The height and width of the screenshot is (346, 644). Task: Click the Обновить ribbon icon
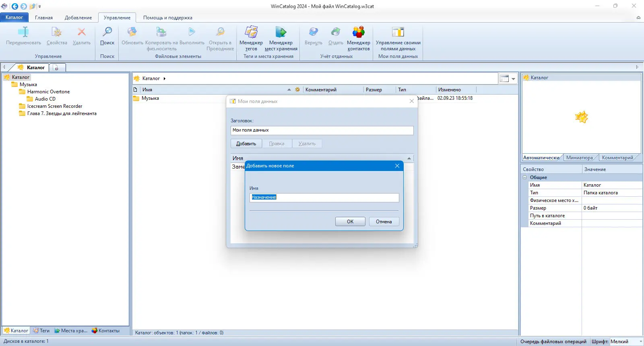(x=132, y=32)
